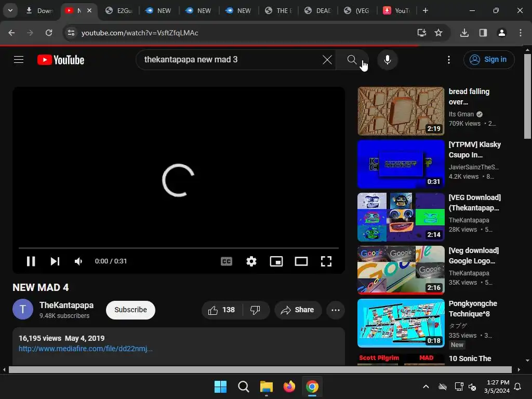The width and height of the screenshot is (532, 399).
Task: Dislike the video
Action: [256, 310]
